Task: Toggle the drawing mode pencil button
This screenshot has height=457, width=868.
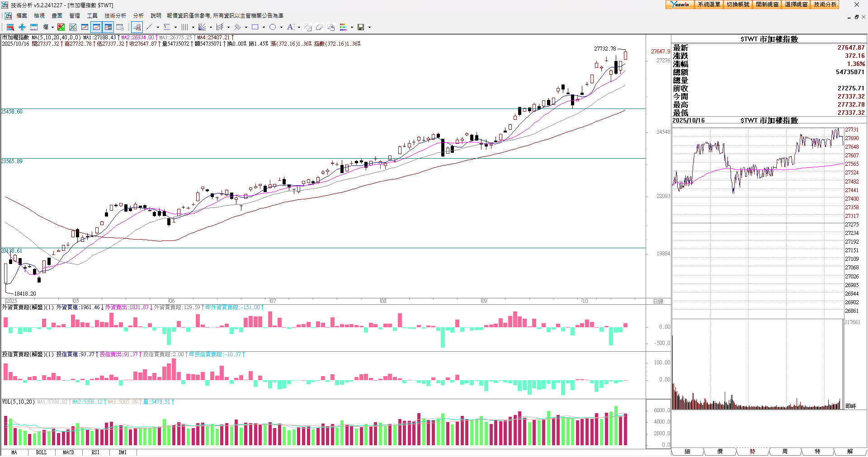Action: (137, 27)
